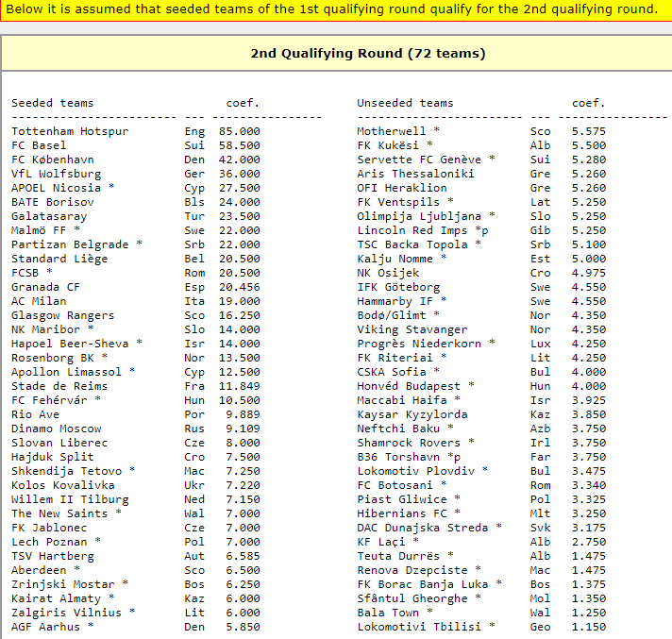Select coefficient value '5.575'
The image size is (672, 639).
coord(589,131)
